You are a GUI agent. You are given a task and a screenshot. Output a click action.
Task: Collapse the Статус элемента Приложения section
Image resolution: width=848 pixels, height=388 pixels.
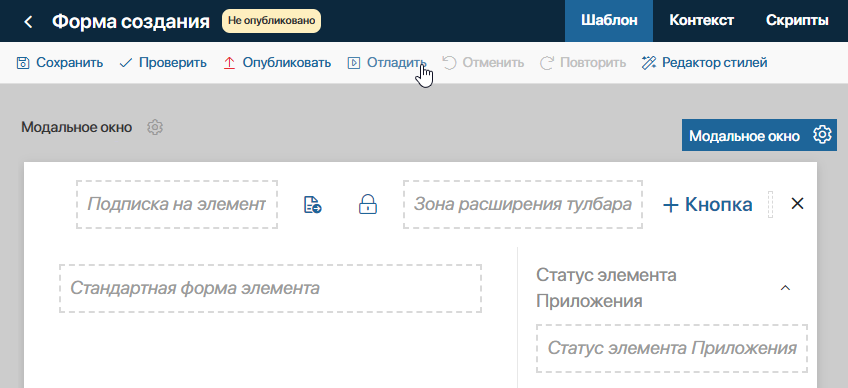point(785,288)
